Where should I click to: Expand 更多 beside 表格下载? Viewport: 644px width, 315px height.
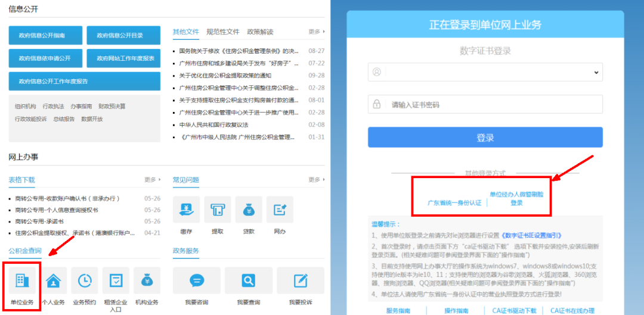(153, 180)
